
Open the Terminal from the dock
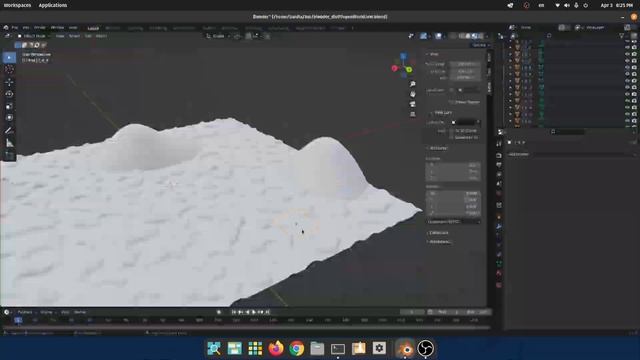338,348
